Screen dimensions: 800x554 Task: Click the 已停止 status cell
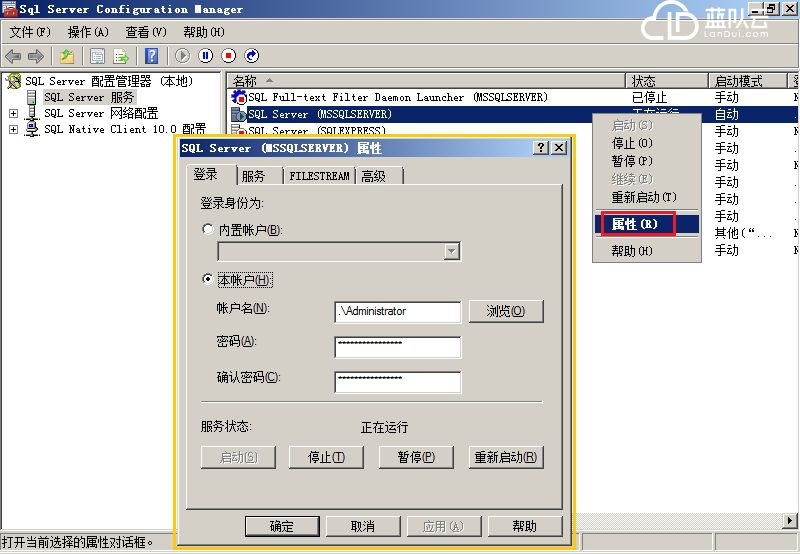649,97
